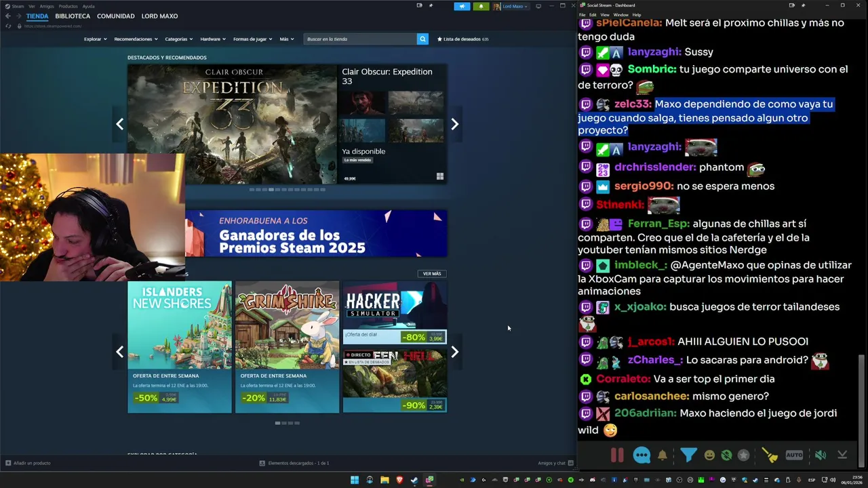This screenshot has width=868, height=488.
Task: Click the bell alert icon in Social Stream toolbar
Action: pos(663,455)
